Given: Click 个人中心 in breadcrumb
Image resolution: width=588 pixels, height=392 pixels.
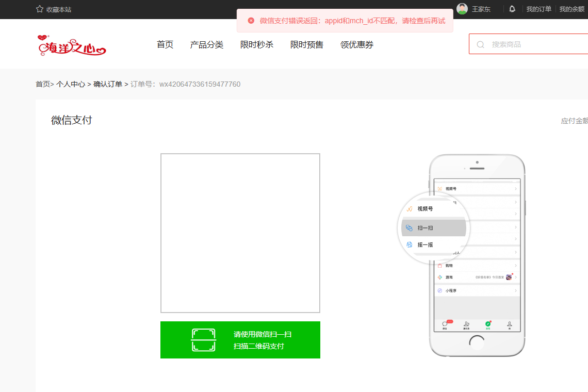Looking at the screenshot, I should 71,84.
